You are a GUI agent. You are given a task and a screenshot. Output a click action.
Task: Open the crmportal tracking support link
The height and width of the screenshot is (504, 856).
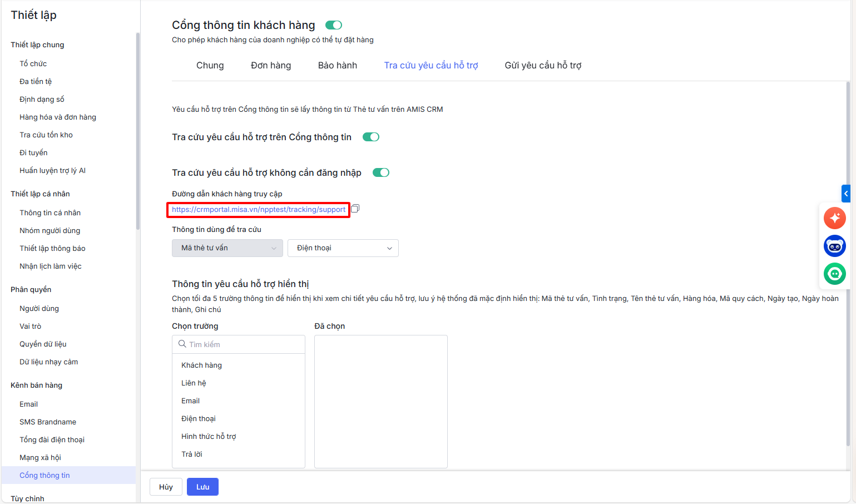click(259, 210)
